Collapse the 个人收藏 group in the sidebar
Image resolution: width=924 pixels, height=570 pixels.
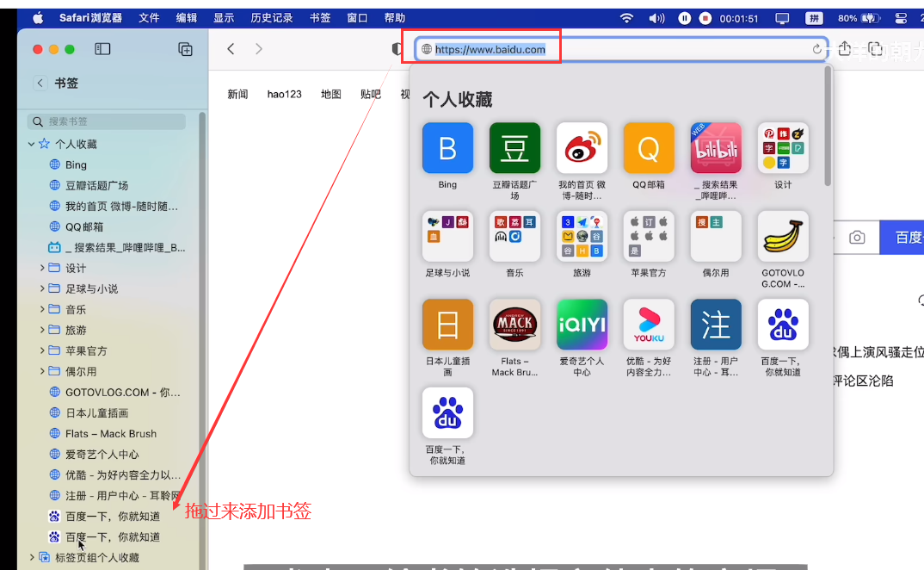coord(31,144)
